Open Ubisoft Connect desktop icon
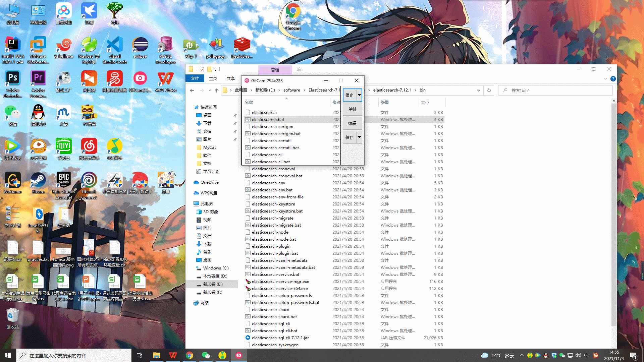This screenshot has height=362, width=644. (89, 185)
